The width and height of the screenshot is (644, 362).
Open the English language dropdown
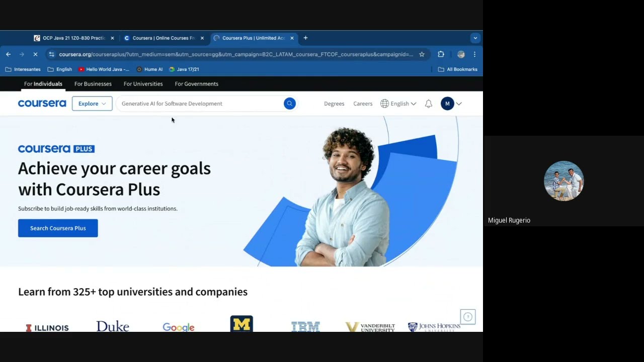pyautogui.click(x=398, y=104)
